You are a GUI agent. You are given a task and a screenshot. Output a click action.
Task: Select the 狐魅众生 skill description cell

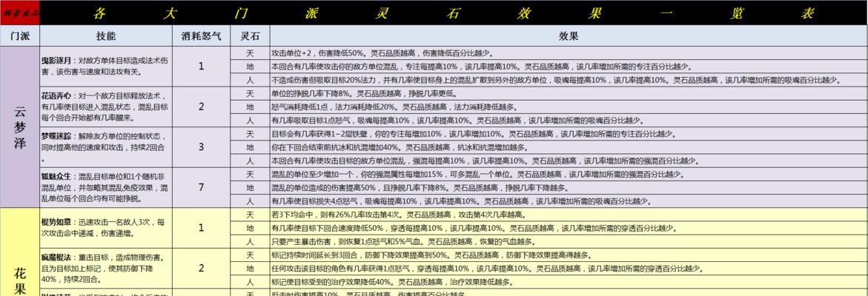pos(106,188)
